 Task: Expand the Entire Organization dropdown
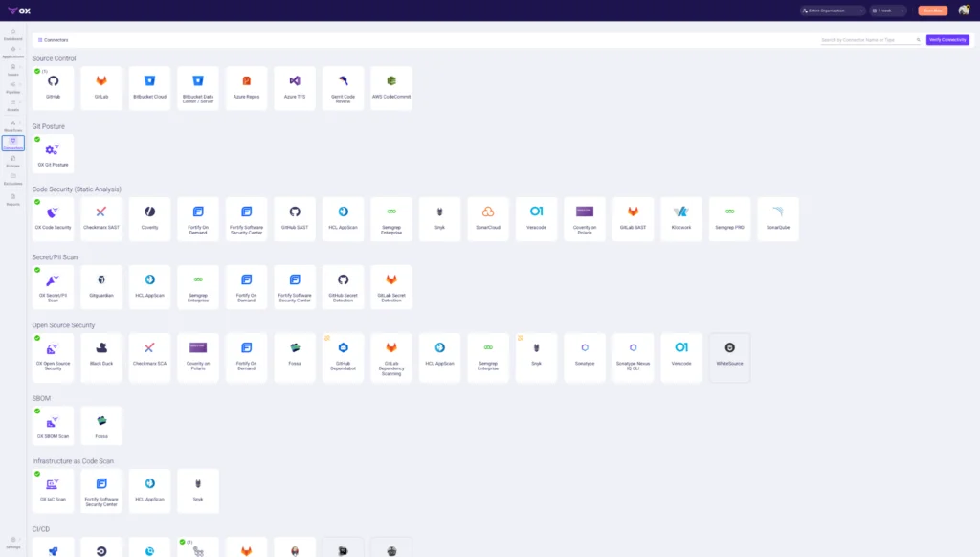(x=833, y=11)
